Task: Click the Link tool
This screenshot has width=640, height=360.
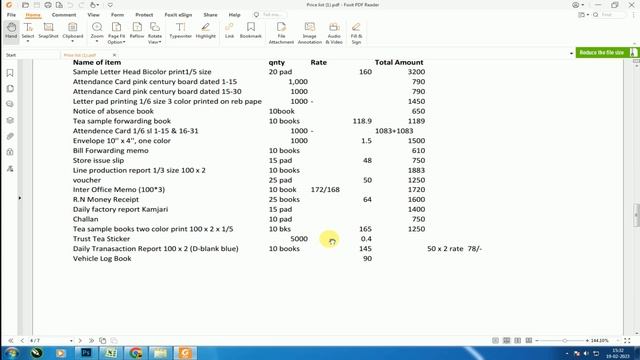Action: pyautogui.click(x=229, y=31)
